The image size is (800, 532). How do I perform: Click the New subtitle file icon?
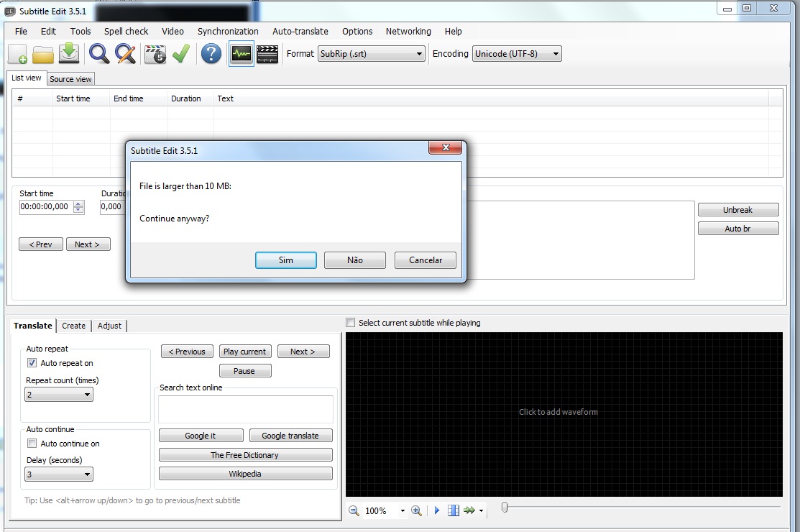click(x=18, y=53)
